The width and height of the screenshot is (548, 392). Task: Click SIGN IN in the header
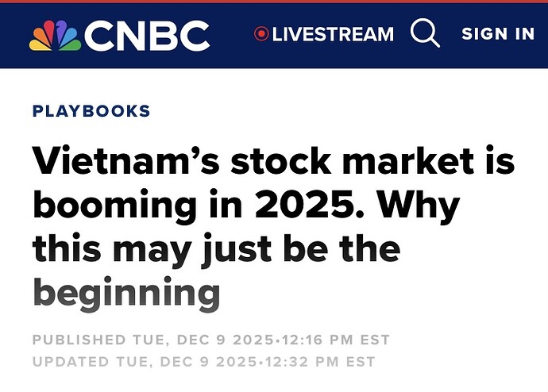pos(498,33)
